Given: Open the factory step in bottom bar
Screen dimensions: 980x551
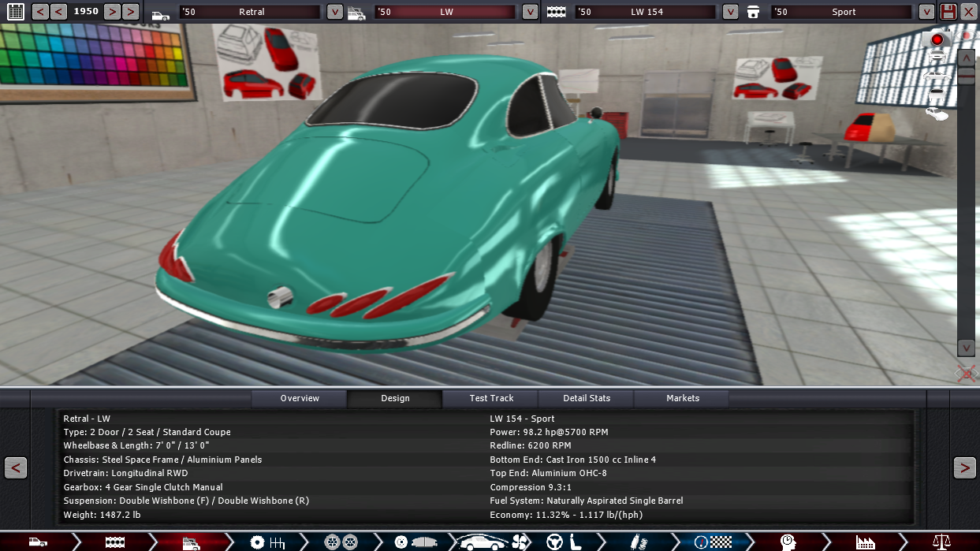Looking at the screenshot, I should coord(865,542).
